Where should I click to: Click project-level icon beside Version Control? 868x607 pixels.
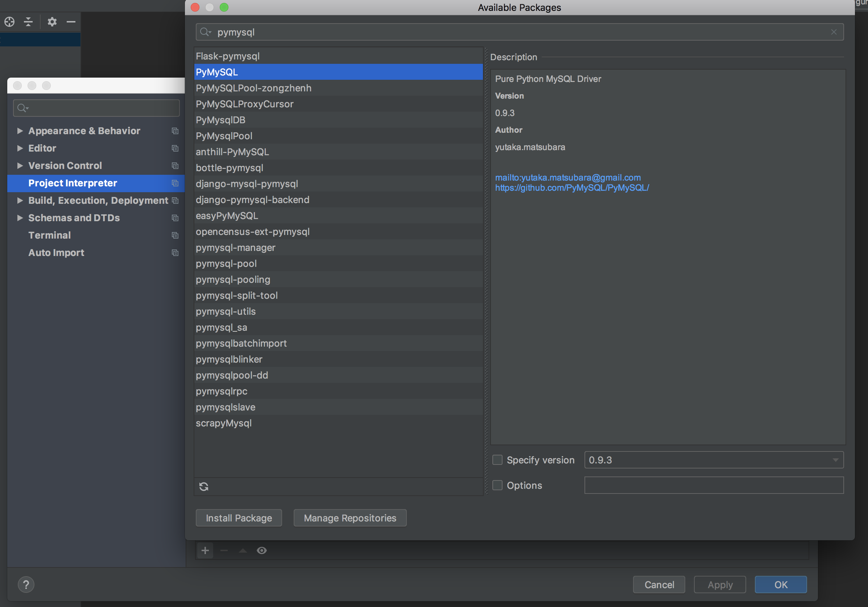(175, 166)
